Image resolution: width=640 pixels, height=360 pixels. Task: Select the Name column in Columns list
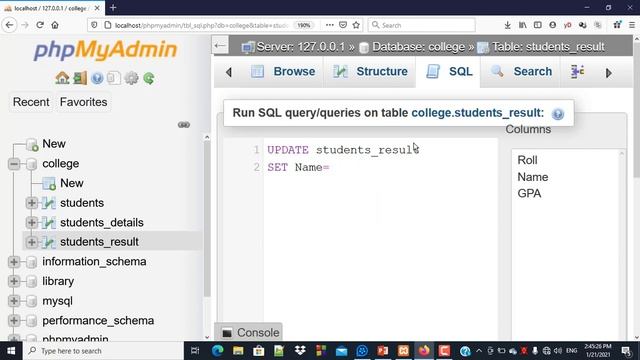533,177
